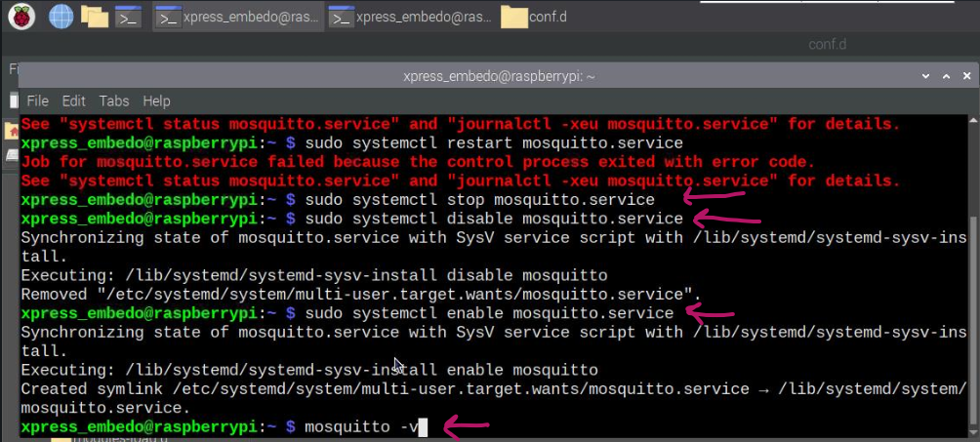Click the 'sudo systemctl stop mosquitto.service' line
The image size is (980, 442).
click(x=338, y=200)
